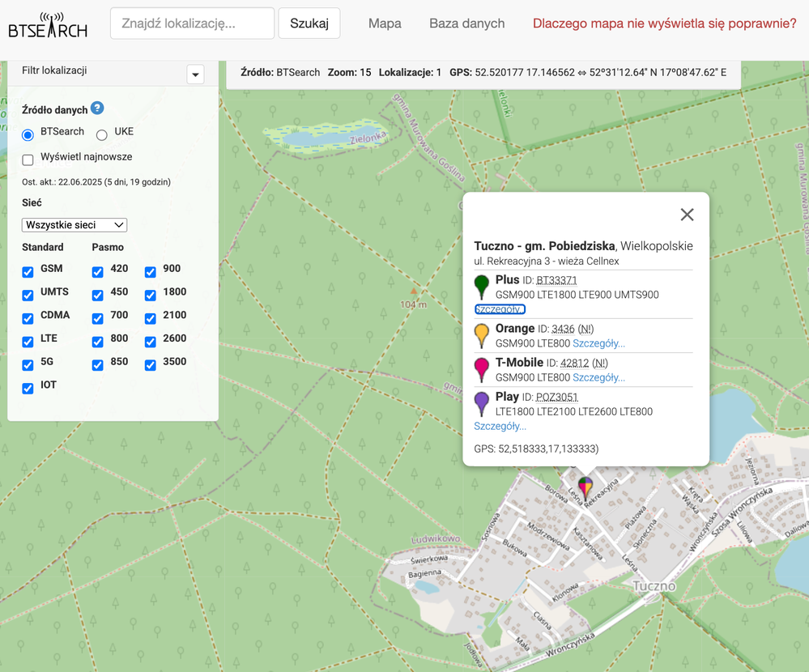Click the magenta T-Mobile pin icon
Viewport: 809px width, 672px height.
coord(482,369)
